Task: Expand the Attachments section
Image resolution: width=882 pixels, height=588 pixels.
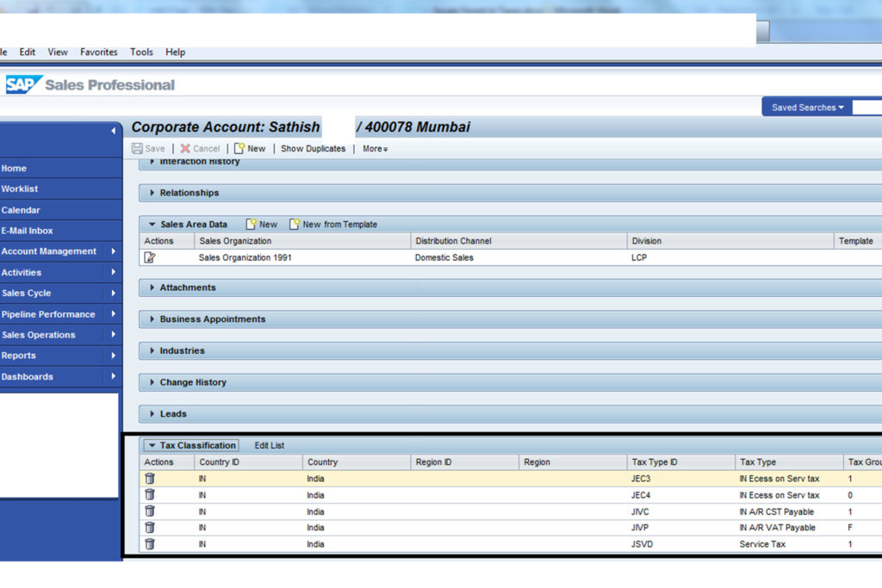Action: coord(152,288)
